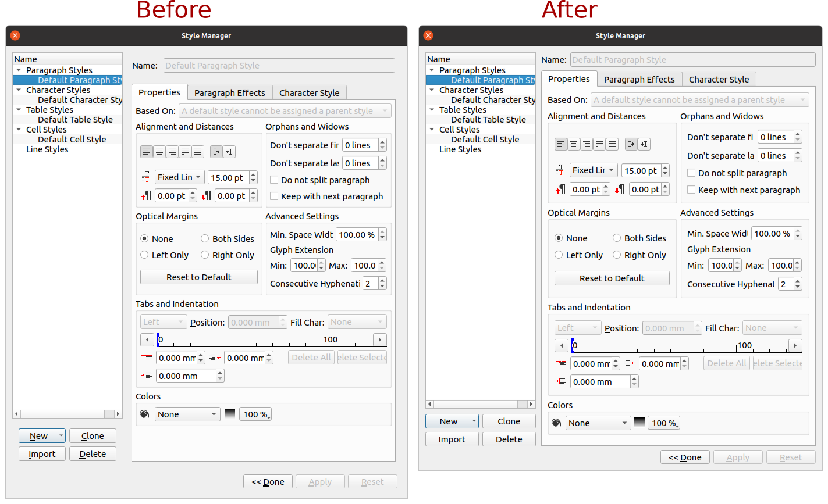Click paint bucket fill icon in After dialog
828x504 pixels.
tap(556, 423)
